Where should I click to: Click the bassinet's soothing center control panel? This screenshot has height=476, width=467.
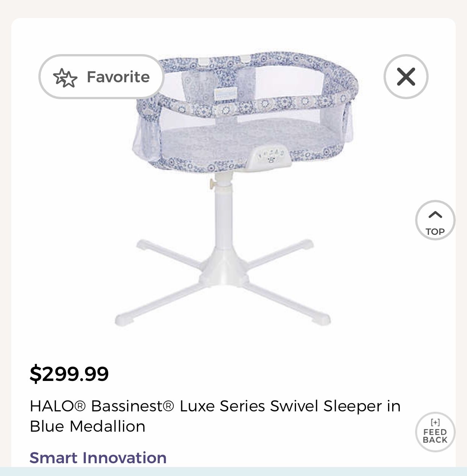pyautogui.click(x=269, y=157)
